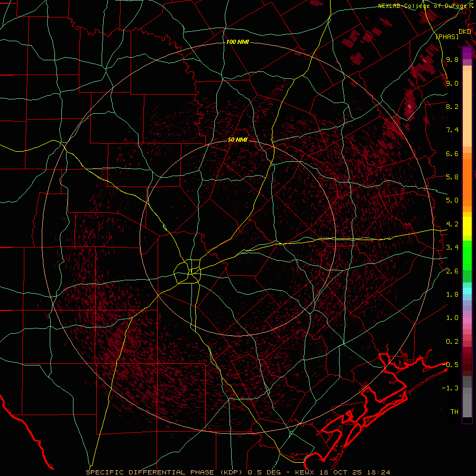Select the 1.8 scale value
Viewport: 476px width, 476px height.
coord(452,295)
